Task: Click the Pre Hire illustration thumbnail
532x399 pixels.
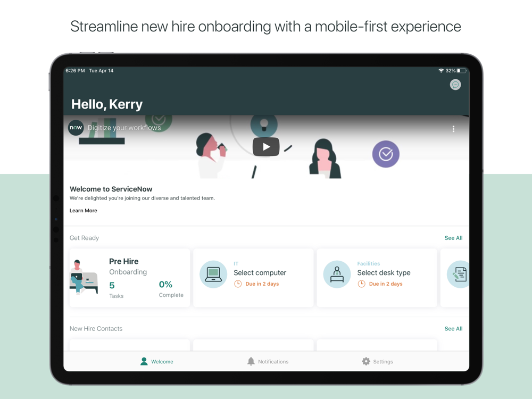Action: click(x=84, y=277)
